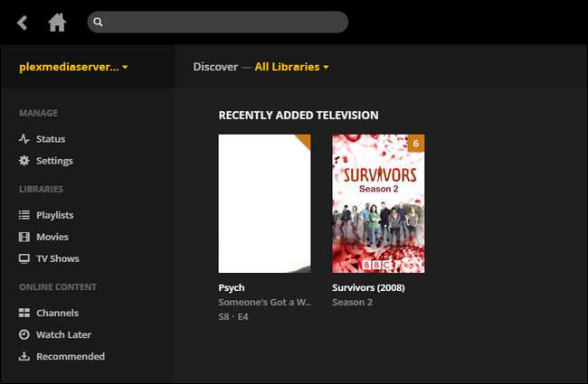
Task: Click the Status pulse icon
Action: point(24,139)
